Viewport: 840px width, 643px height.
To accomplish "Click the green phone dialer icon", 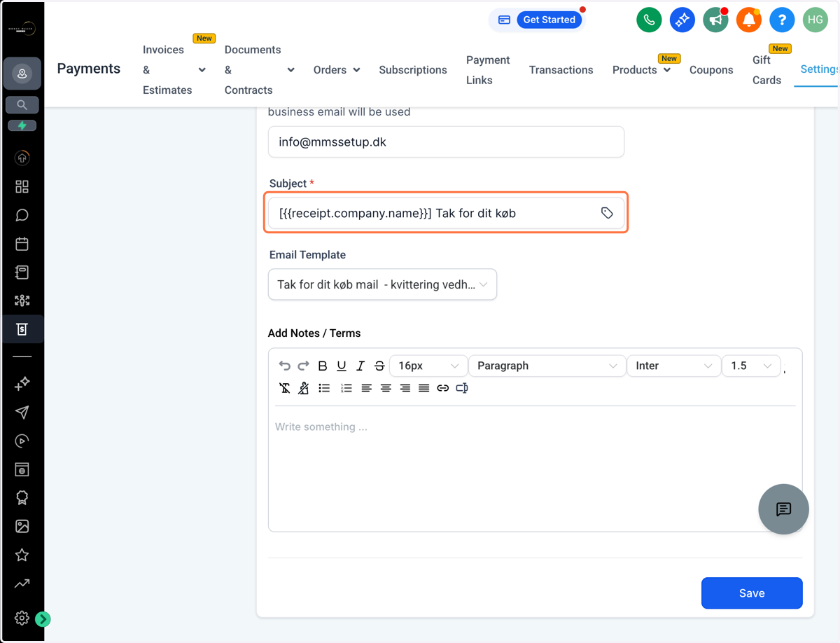I will 649,20.
